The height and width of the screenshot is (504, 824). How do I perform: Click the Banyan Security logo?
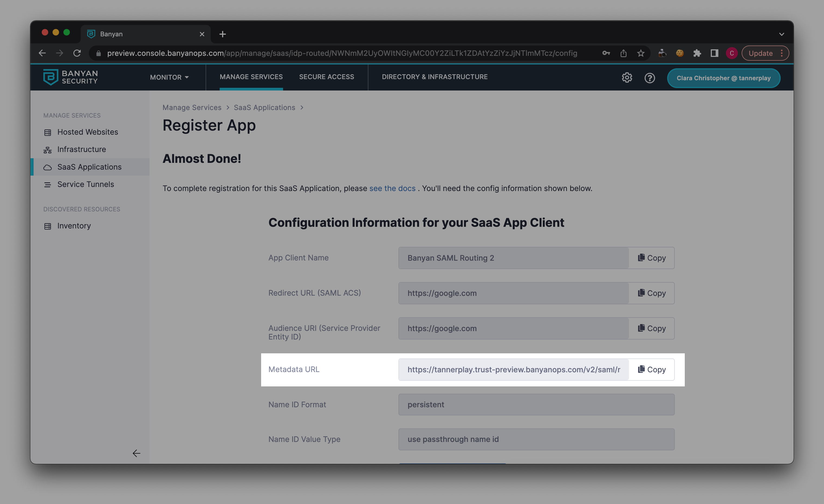pos(70,77)
